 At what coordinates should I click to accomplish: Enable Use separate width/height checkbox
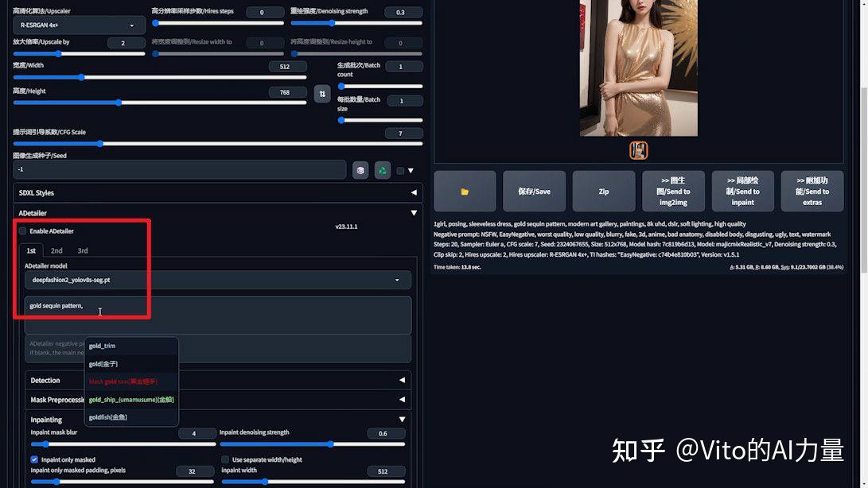point(225,459)
